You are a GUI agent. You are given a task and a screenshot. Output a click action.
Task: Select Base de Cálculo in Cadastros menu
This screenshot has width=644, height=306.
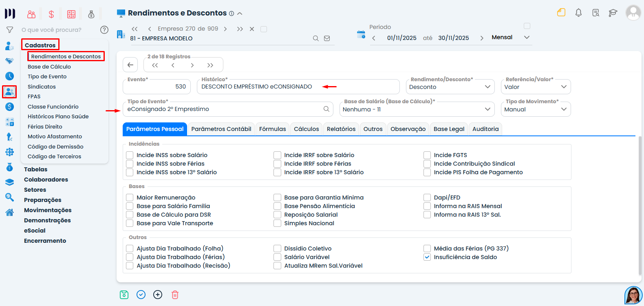pyautogui.click(x=49, y=67)
